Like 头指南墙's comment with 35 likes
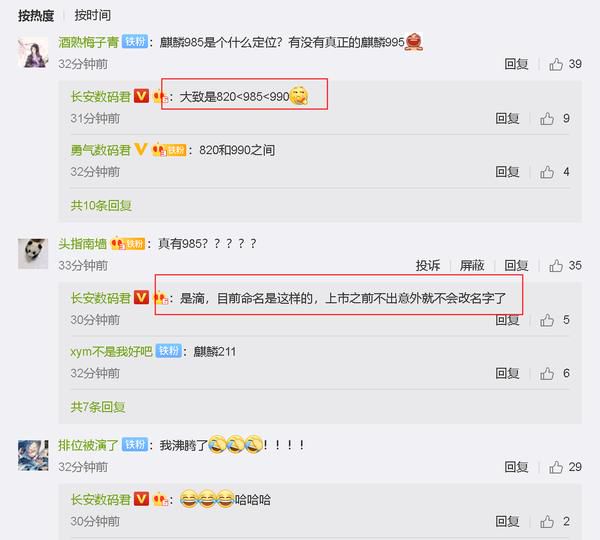Screen dimensions: 600x540 556,266
